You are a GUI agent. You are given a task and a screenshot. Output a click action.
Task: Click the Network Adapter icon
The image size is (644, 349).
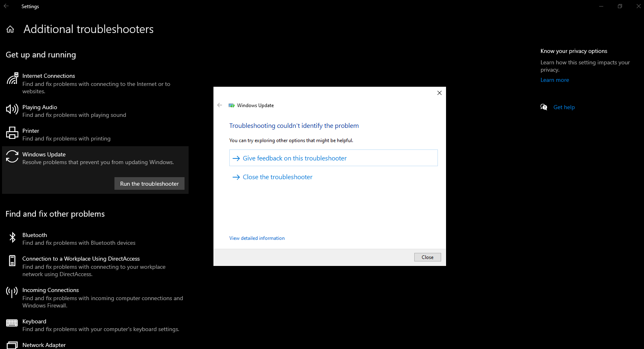point(12,345)
